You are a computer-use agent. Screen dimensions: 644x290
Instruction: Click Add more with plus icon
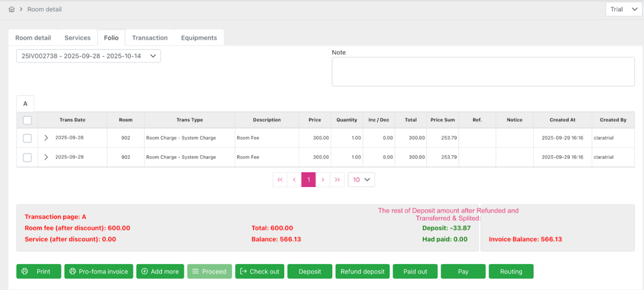[160, 271]
